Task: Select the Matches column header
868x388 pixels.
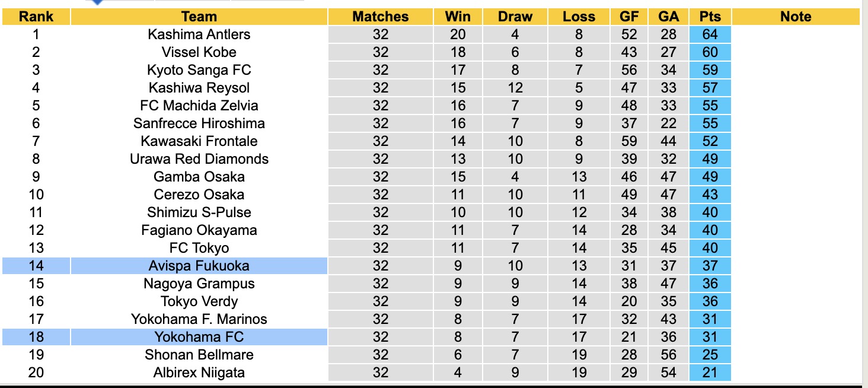Action: pyautogui.click(x=381, y=17)
